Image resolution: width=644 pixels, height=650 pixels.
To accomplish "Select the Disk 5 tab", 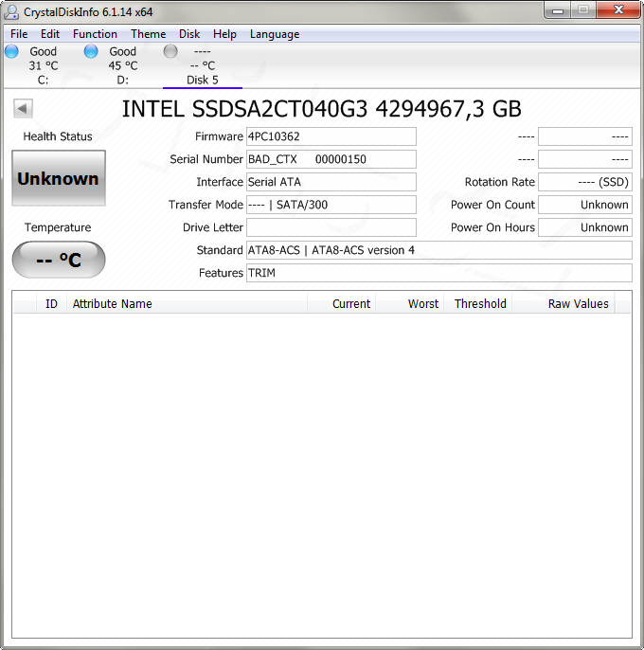I will pos(203,65).
